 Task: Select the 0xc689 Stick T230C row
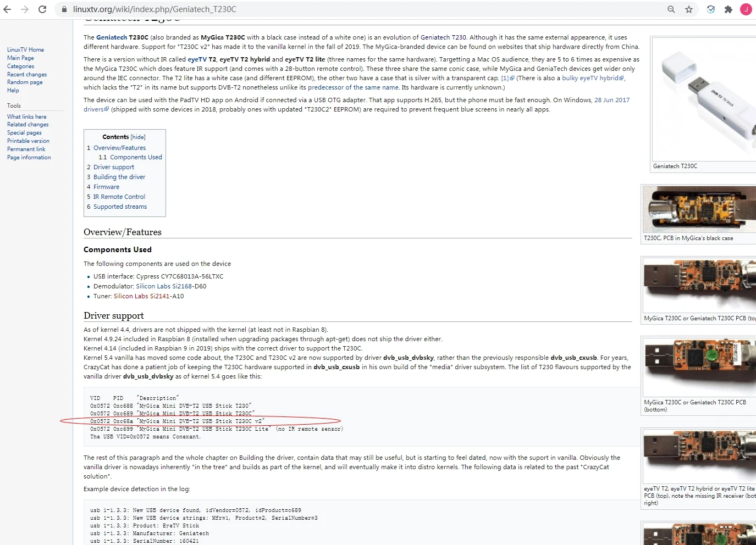173,414
